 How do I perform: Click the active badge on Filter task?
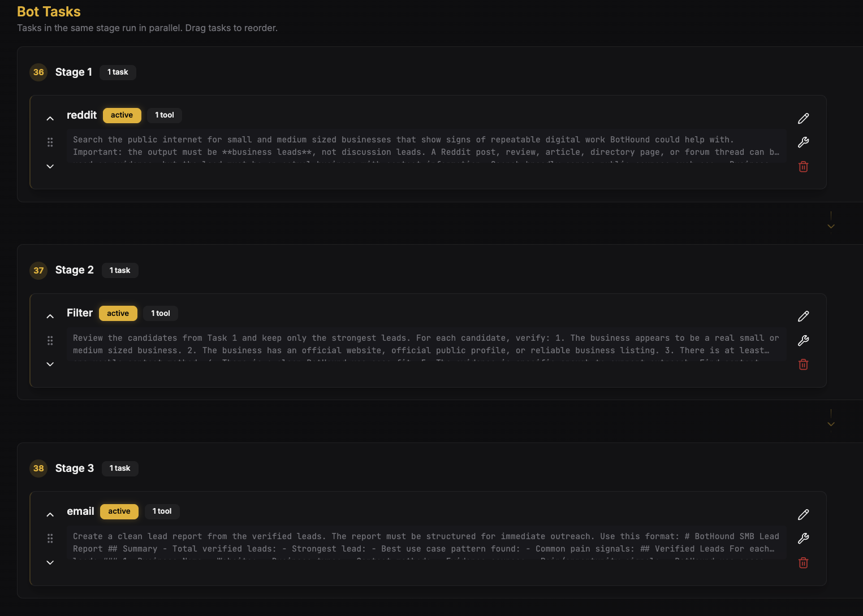click(x=118, y=313)
